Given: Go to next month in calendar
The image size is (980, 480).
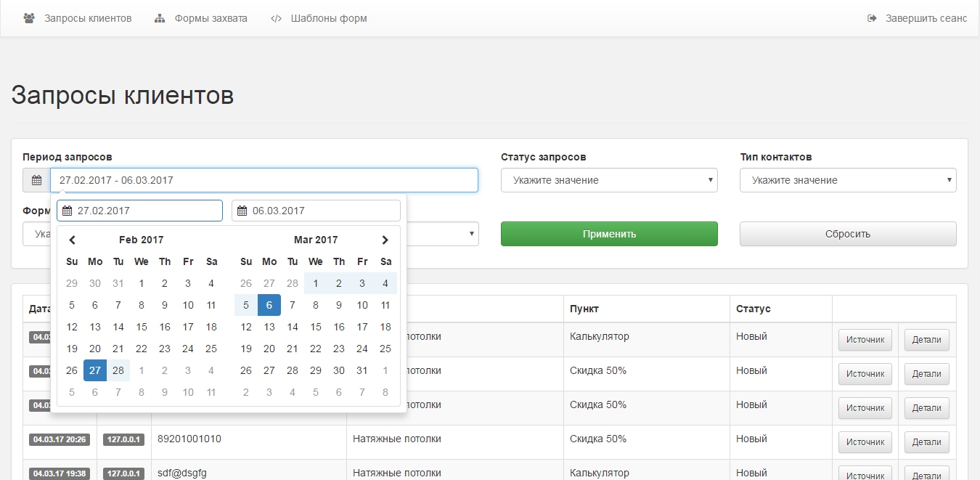Looking at the screenshot, I should [385, 240].
